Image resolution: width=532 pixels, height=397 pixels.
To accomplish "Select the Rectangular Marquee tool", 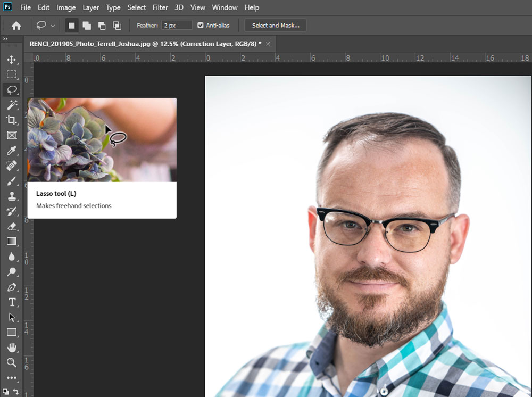I will (11, 75).
